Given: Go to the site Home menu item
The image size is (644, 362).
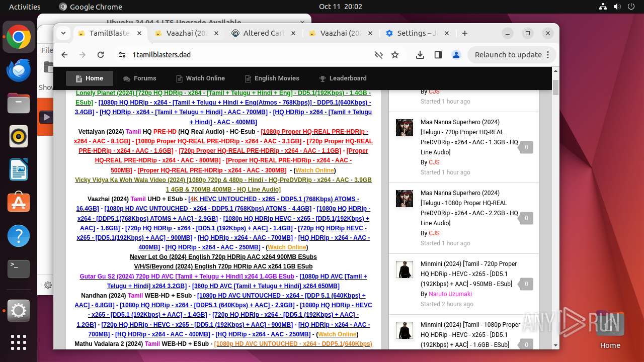Looking at the screenshot, I should [x=90, y=78].
